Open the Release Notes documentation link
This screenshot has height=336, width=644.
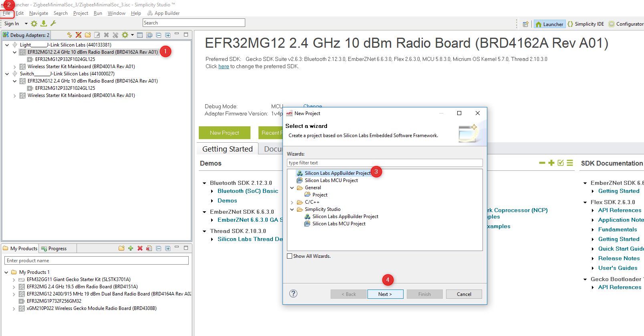(619, 259)
